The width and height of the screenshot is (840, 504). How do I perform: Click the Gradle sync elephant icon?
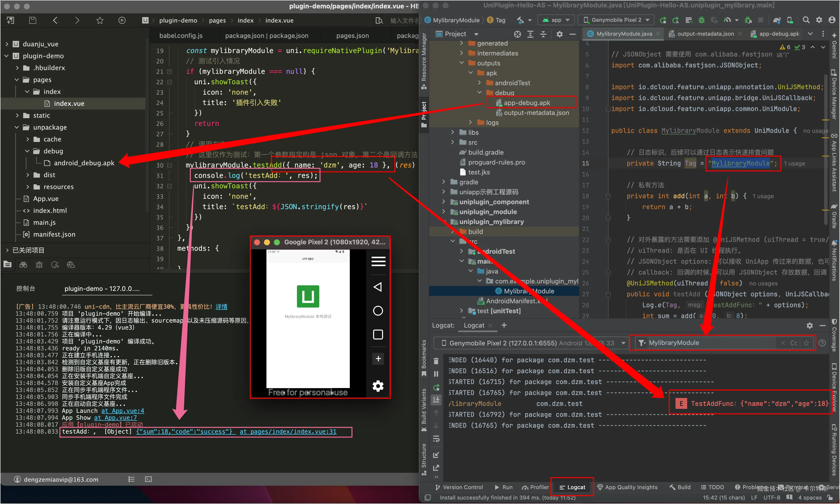click(x=776, y=20)
